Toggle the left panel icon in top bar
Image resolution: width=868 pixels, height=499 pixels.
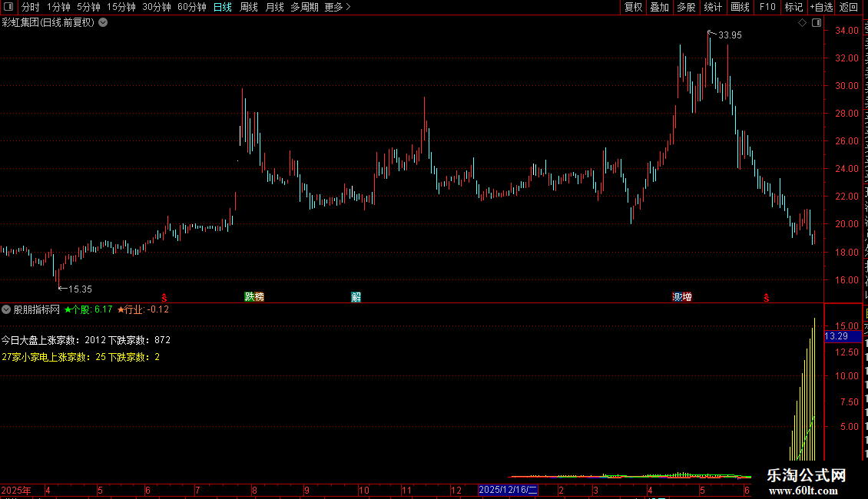tap(8, 7)
